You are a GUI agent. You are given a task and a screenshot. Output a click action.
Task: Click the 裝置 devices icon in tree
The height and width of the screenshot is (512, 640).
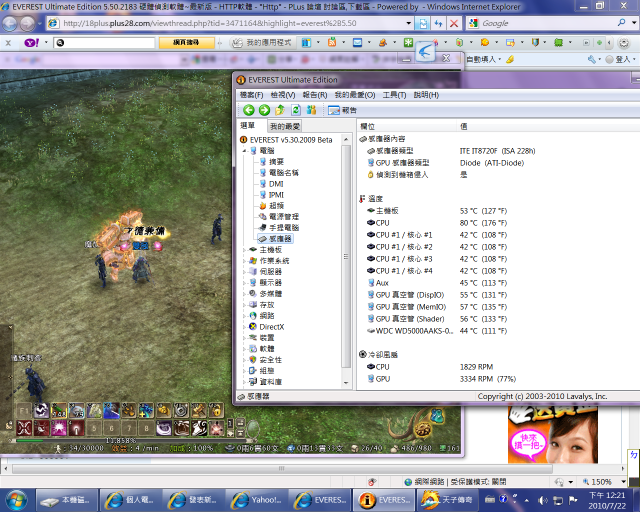[x=253, y=338]
